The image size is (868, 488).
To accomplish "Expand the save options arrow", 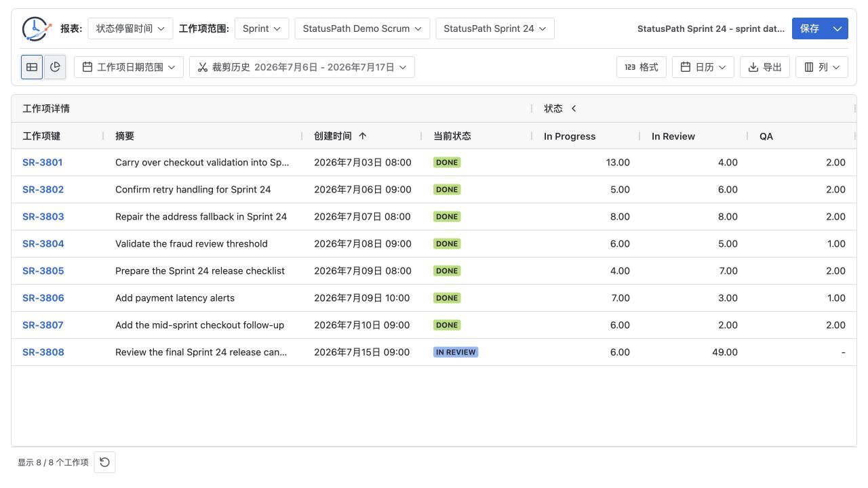I will click(837, 28).
